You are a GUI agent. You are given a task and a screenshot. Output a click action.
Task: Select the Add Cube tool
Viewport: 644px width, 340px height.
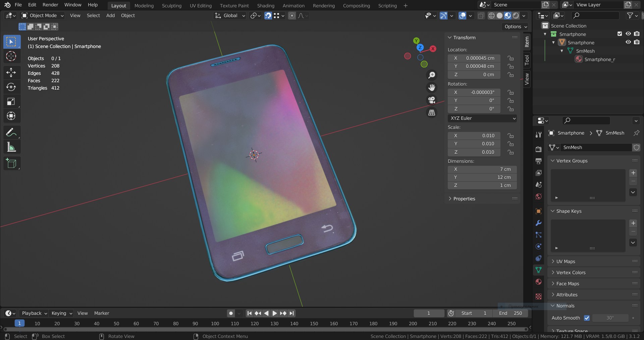pos(11,163)
